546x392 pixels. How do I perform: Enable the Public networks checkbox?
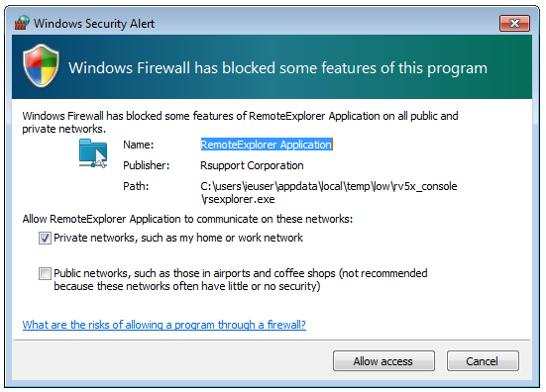(45, 273)
